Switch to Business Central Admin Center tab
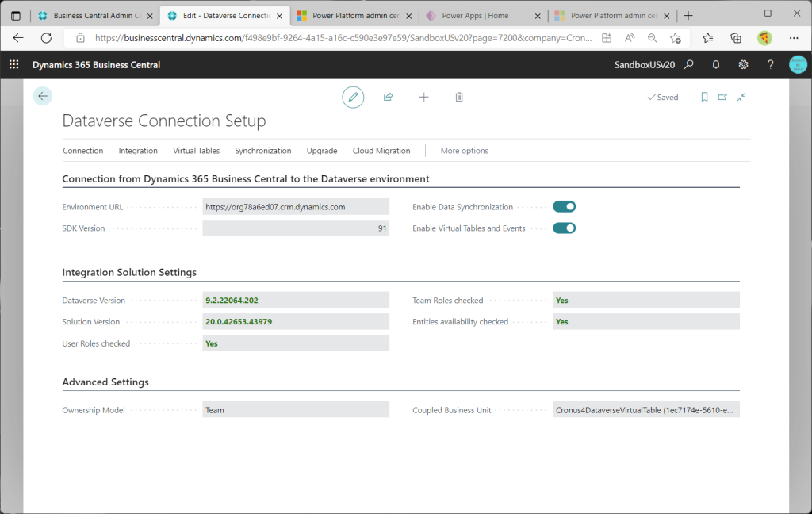The image size is (812, 514). [95, 16]
